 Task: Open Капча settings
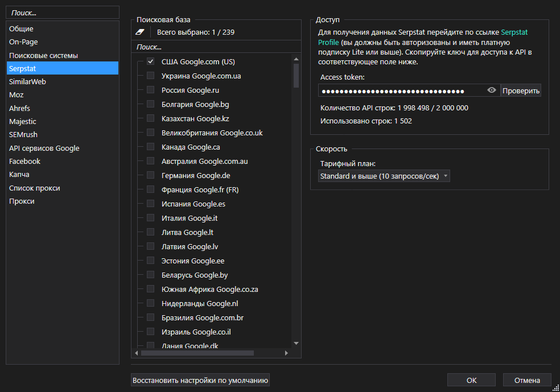63,174
